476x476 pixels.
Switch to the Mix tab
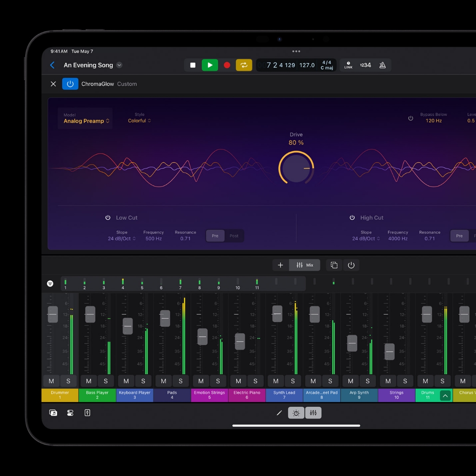[305, 265]
